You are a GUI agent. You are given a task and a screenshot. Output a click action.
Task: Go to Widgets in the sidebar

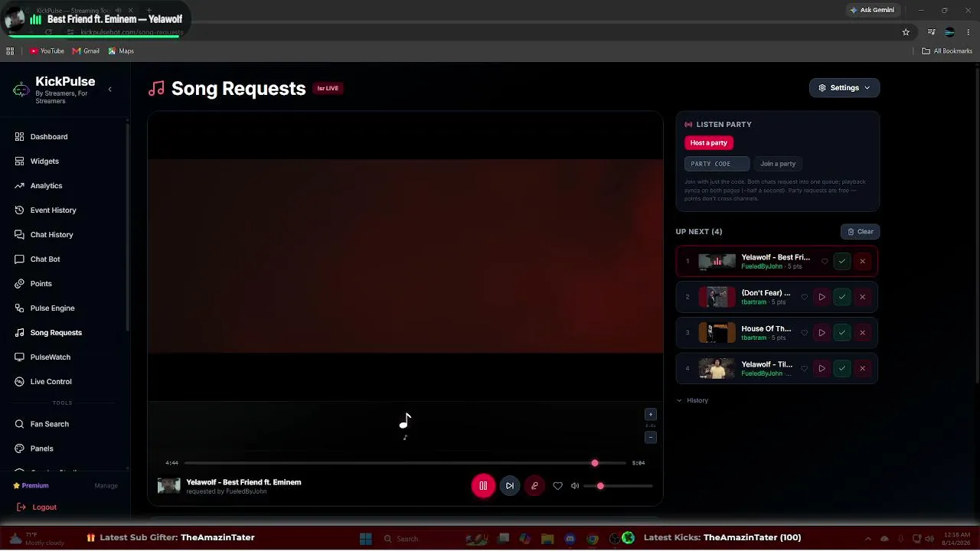click(44, 161)
